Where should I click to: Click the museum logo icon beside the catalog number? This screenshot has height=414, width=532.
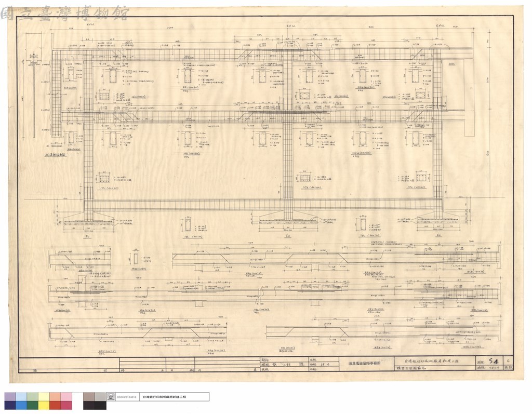tap(111, 397)
